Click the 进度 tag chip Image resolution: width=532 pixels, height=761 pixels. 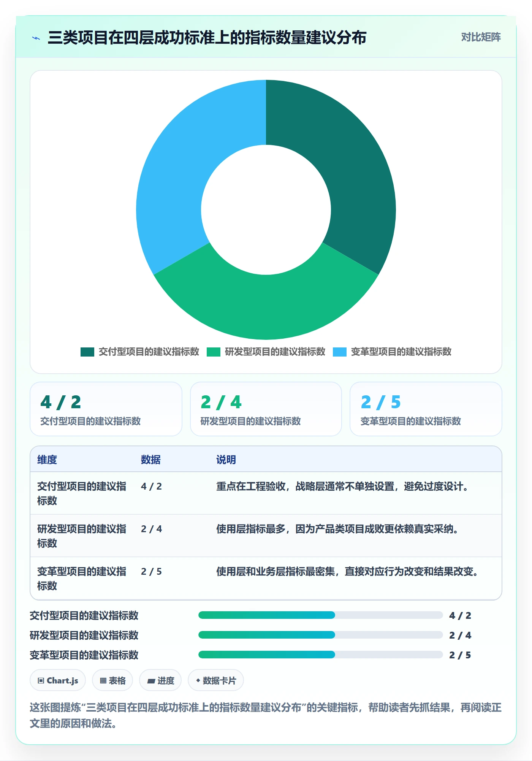(160, 680)
